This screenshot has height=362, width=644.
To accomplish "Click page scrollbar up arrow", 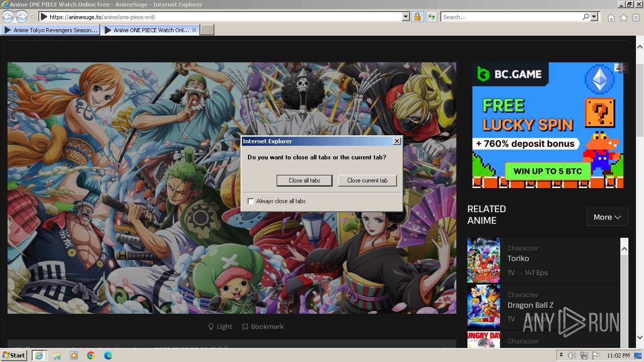I will [x=639, y=47].
